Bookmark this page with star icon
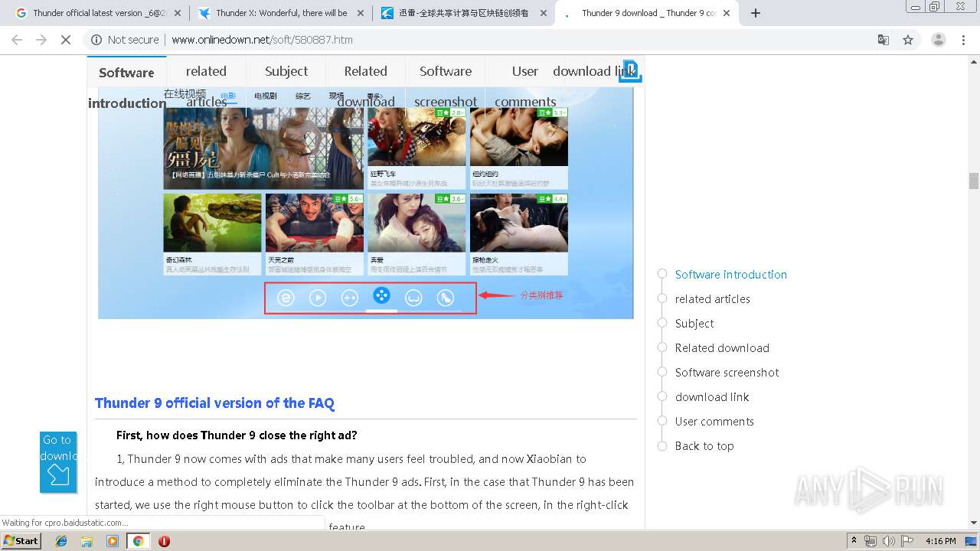This screenshot has height=551, width=980. coord(908,40)
